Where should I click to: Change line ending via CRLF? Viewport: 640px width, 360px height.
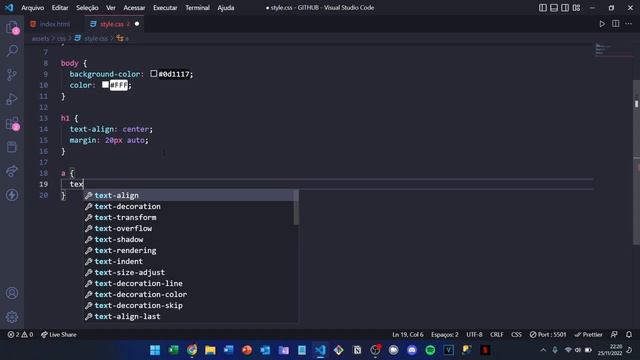(497, 335)
